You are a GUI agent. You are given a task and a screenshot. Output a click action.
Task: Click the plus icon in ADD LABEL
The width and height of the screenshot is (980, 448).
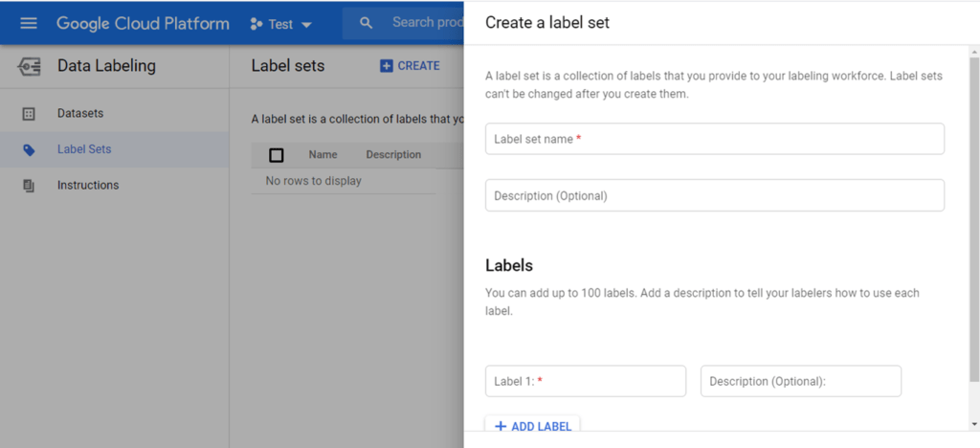coord(500,426)
